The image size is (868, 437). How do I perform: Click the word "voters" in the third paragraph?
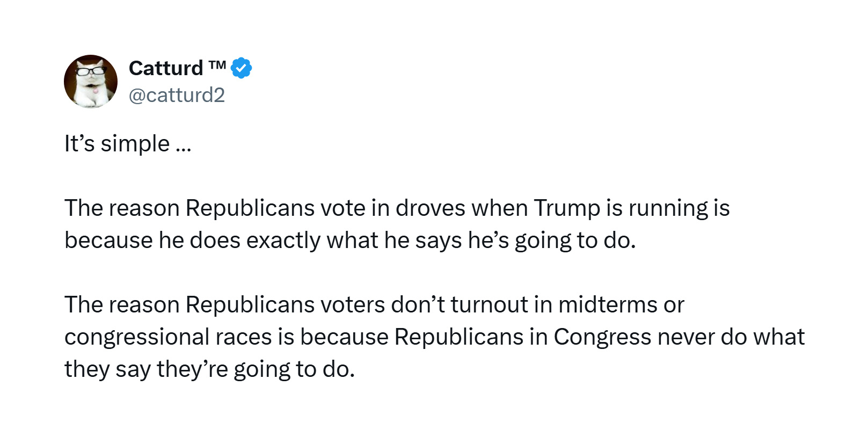coord(353,305)
